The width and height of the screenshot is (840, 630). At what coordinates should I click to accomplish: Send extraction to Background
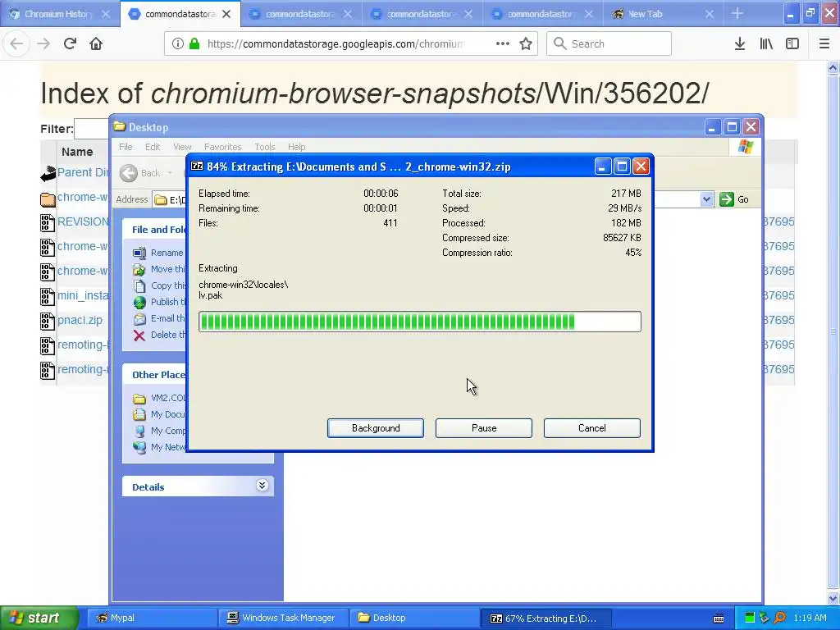point(376,428)
